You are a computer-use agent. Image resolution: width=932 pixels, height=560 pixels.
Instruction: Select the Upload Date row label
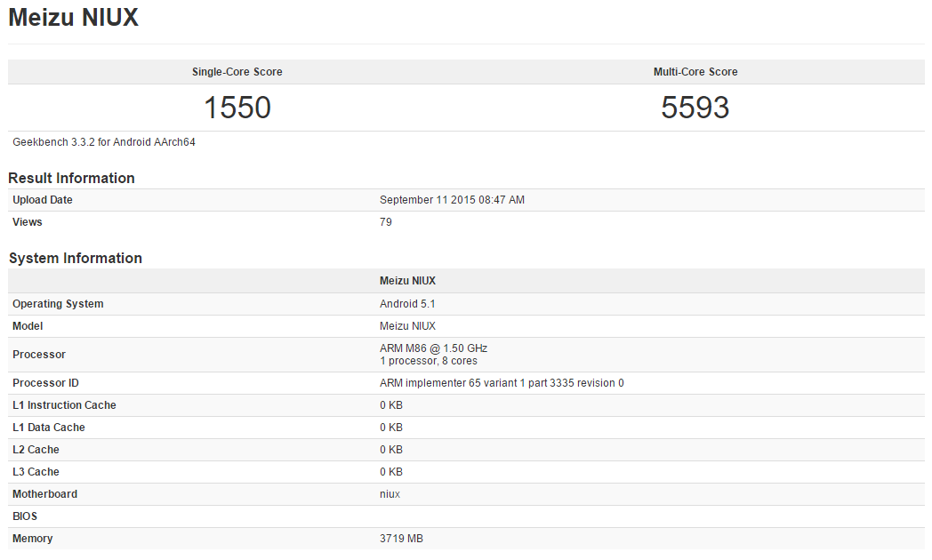(43, 200)
